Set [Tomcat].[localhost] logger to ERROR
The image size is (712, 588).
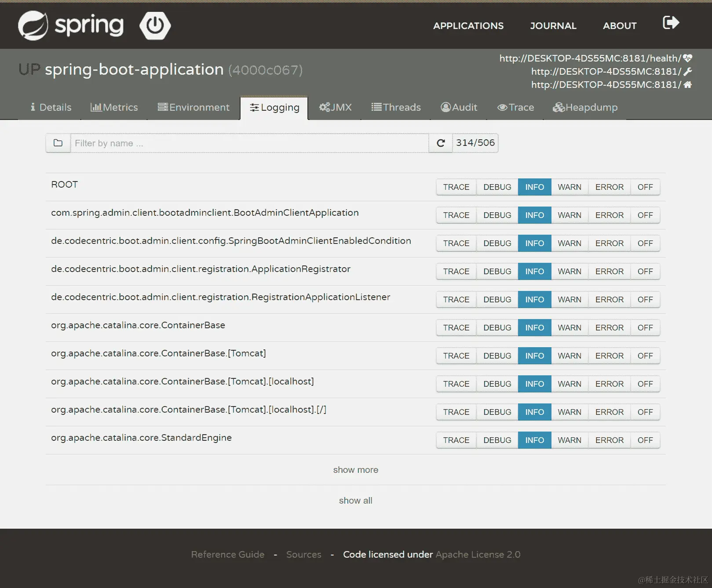pyautogui.click(x=610, y=384)
